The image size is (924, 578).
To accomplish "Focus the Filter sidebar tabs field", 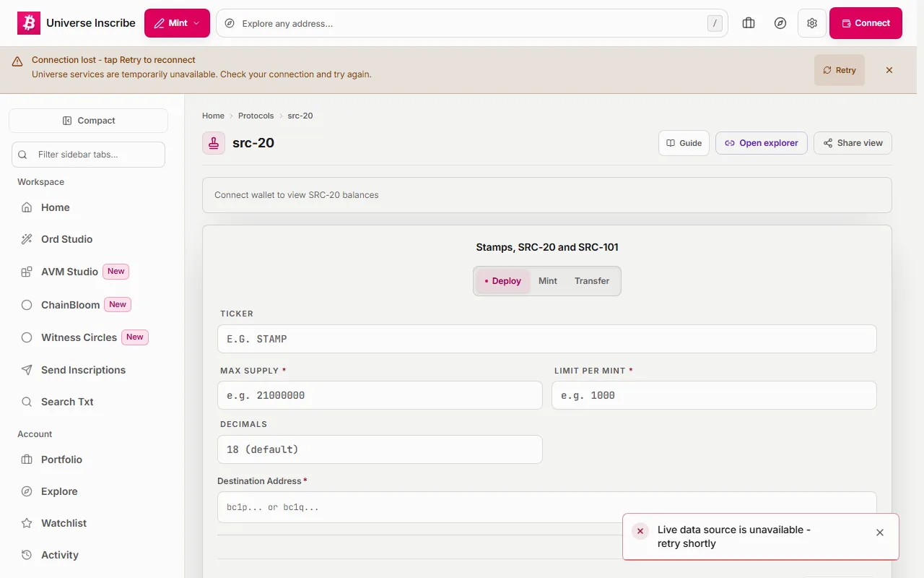I will click(x=88, y=155).
